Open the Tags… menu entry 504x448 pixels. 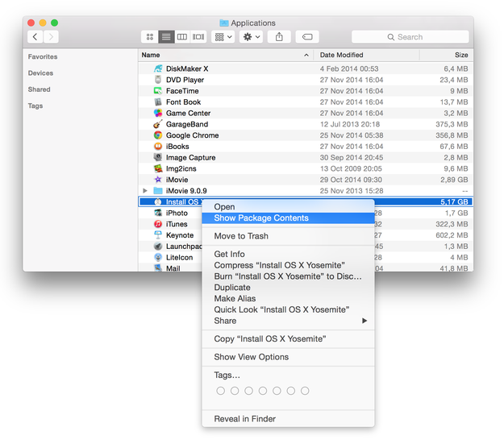coord(288,375)
